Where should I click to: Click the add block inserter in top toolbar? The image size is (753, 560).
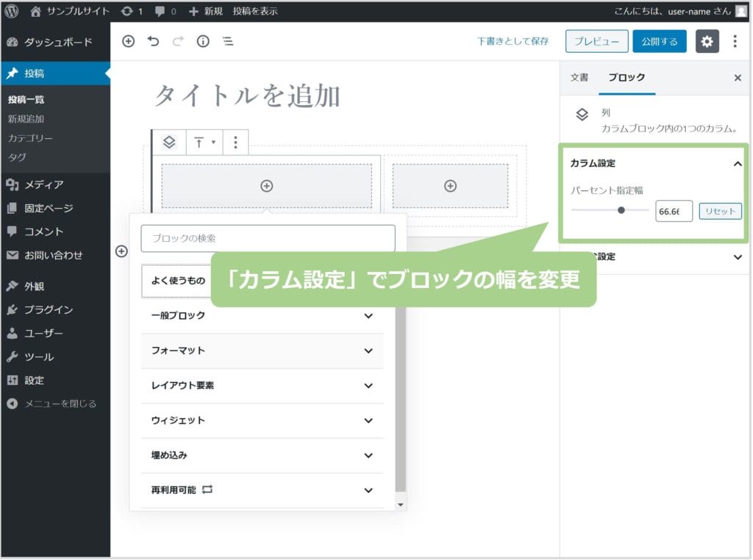[128, 42]
